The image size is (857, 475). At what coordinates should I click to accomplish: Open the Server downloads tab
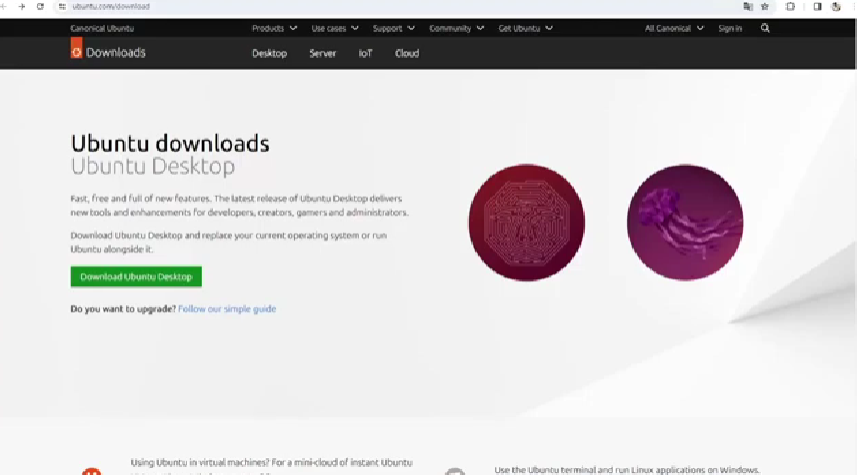coord(322,53)
